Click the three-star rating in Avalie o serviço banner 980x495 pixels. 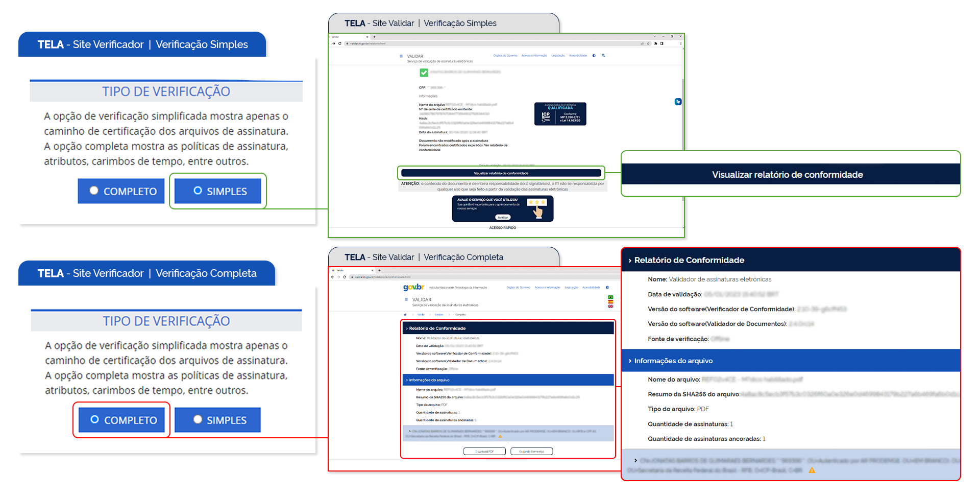pos(536,202)
